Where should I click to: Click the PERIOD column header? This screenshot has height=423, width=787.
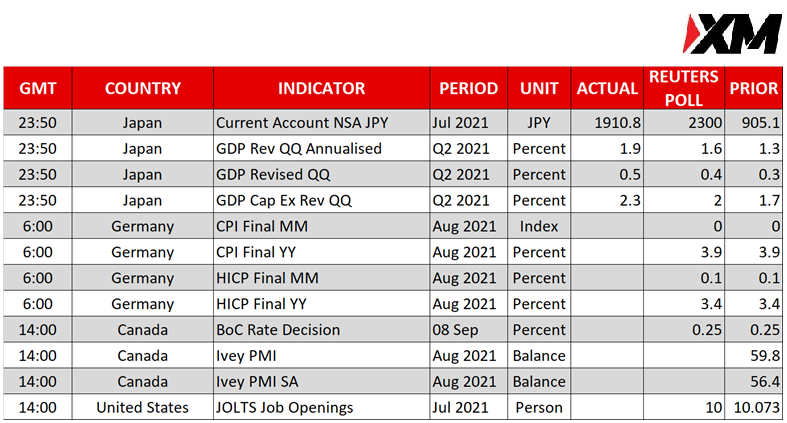coord(468,88)
